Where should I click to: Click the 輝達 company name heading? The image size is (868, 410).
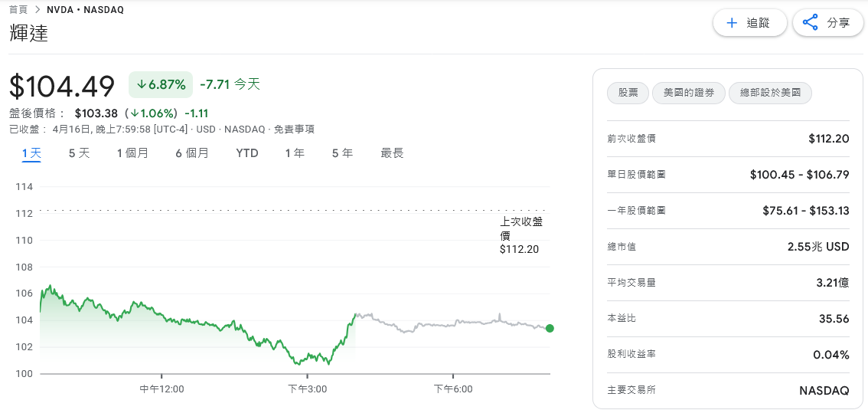pos(29,33)
